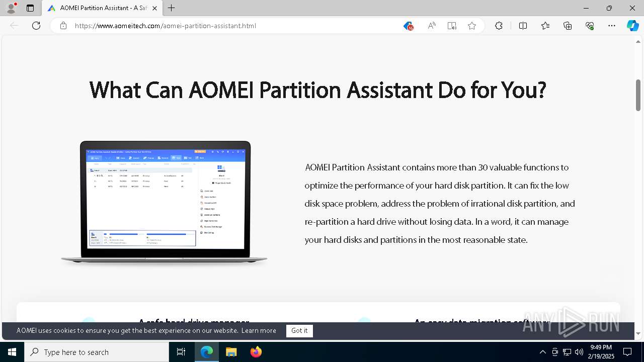
Task: Open the volume tray icon
Action: (x=579, y=352)
